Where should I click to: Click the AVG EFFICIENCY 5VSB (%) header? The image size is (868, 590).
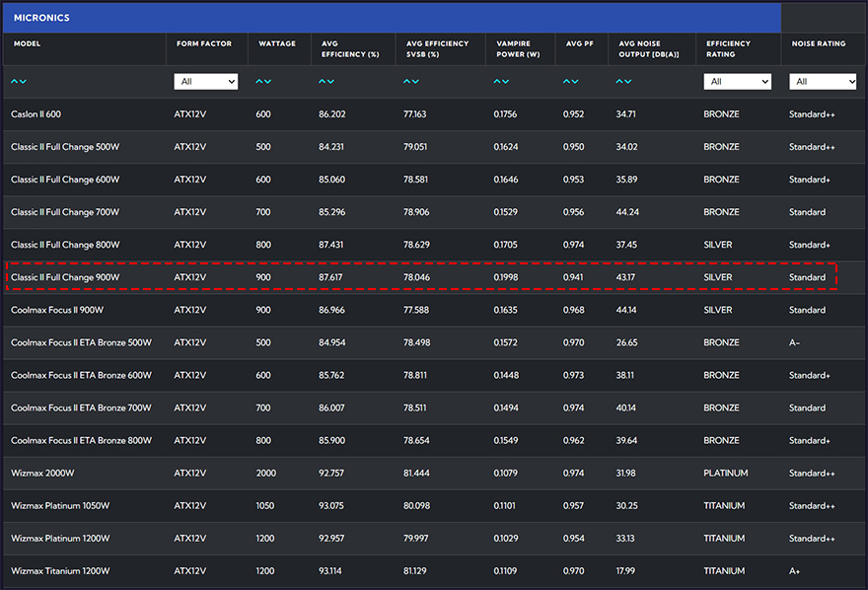[x=437, y=48]
